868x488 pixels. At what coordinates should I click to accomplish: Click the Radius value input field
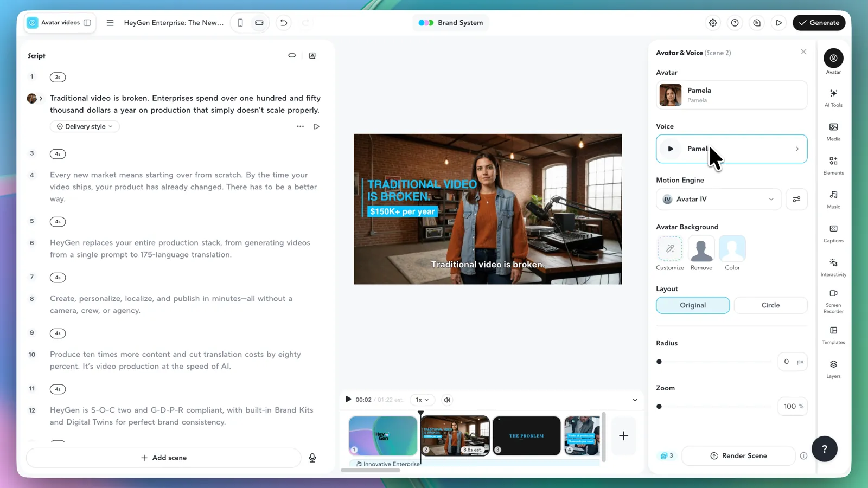coord(793,362)
